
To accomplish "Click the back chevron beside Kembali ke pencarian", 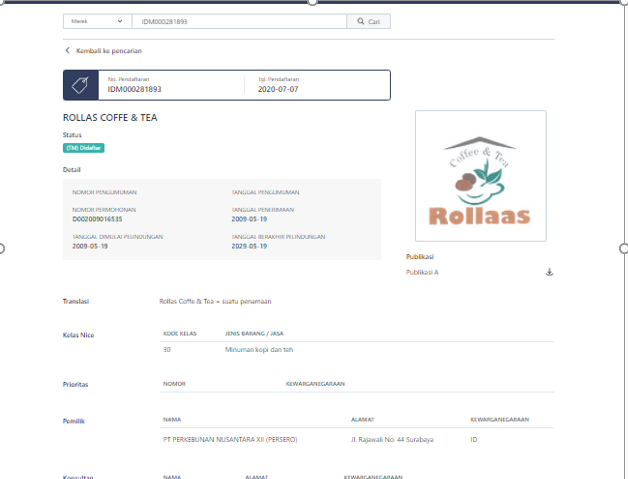I will tap(67, 50).
